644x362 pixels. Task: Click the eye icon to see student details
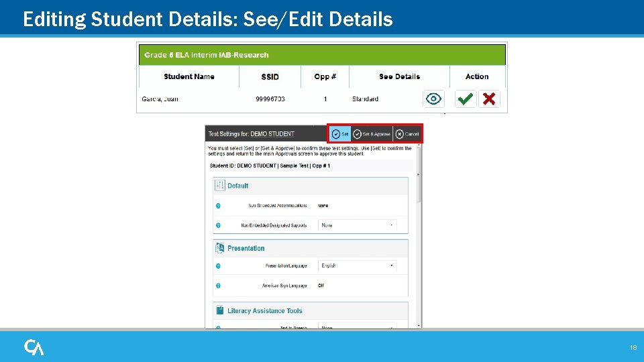tap(433, 99)
